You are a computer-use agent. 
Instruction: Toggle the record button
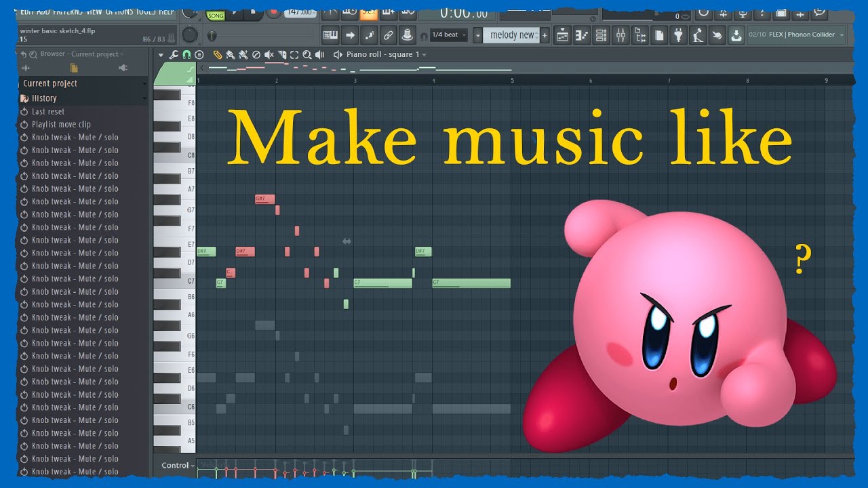(x=273, y=13)
